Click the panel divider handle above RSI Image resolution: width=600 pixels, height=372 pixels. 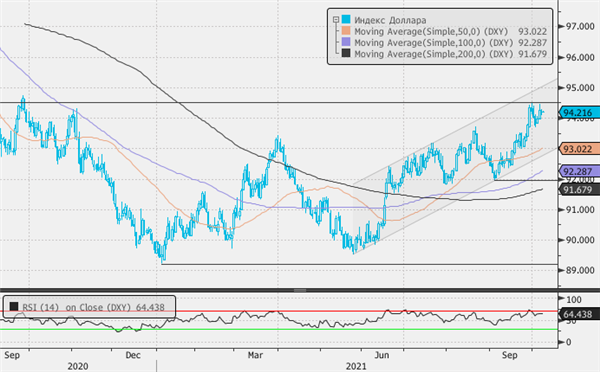300,290
